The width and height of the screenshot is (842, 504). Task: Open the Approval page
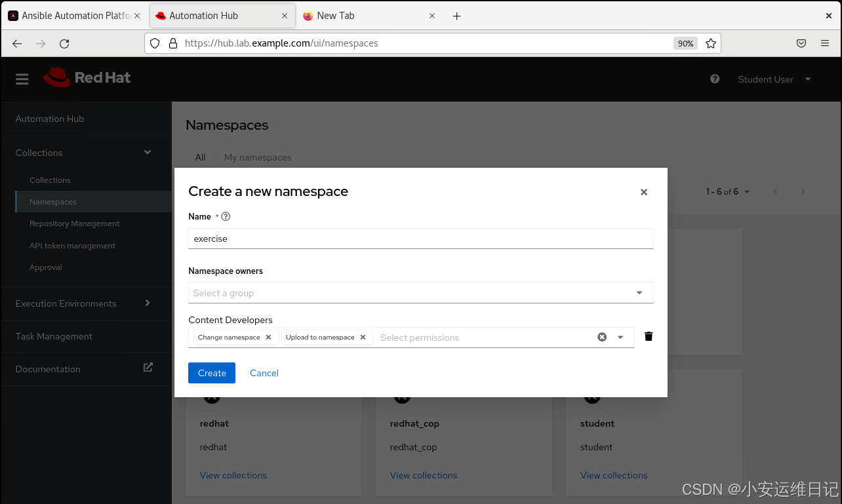[46, 267]
